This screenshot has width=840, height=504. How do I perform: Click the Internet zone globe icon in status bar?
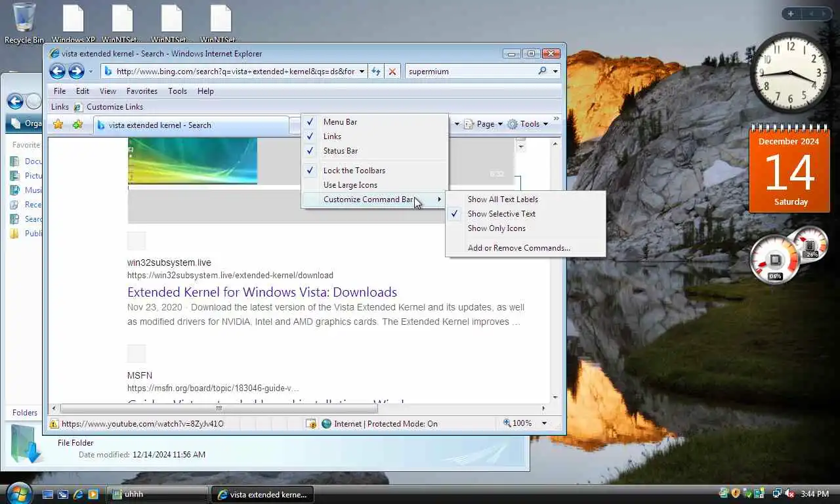click(326, 424)
